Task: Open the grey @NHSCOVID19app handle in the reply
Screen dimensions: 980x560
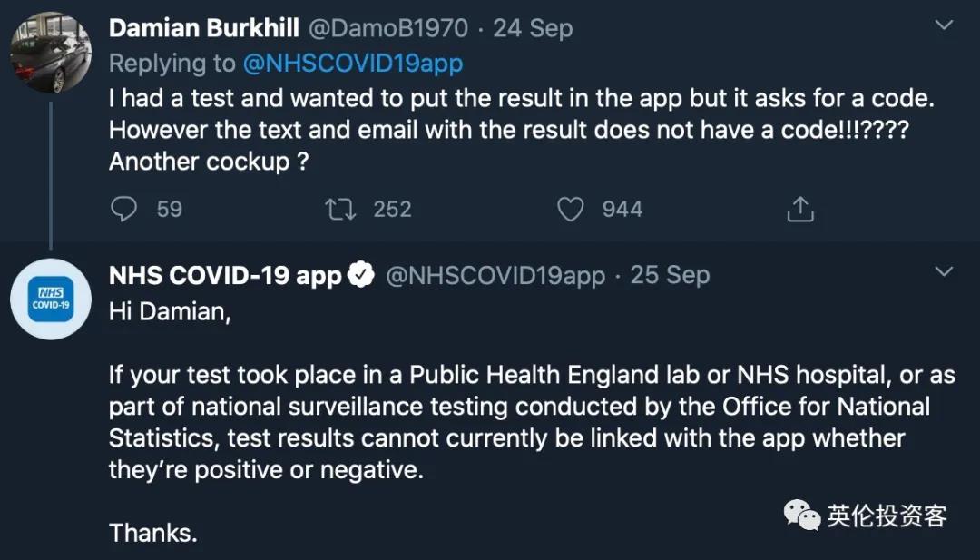Action: coord(495,275)
